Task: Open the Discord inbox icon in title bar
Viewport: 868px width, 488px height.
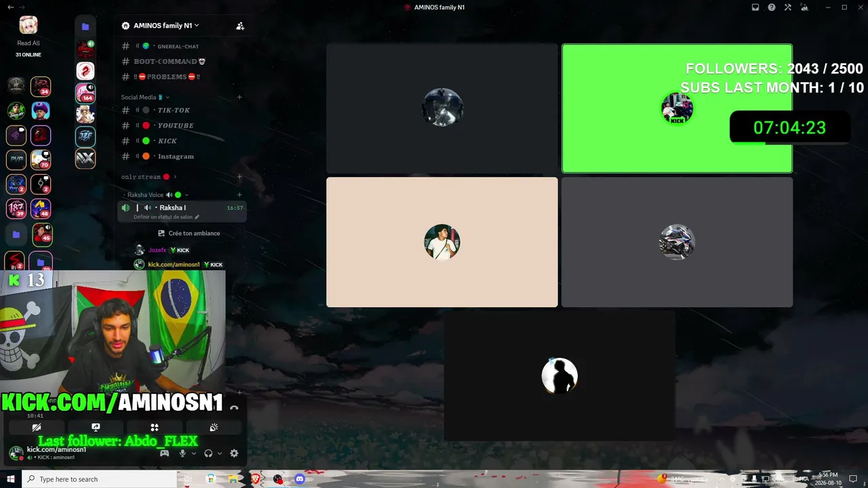Action: pos(755,7)
